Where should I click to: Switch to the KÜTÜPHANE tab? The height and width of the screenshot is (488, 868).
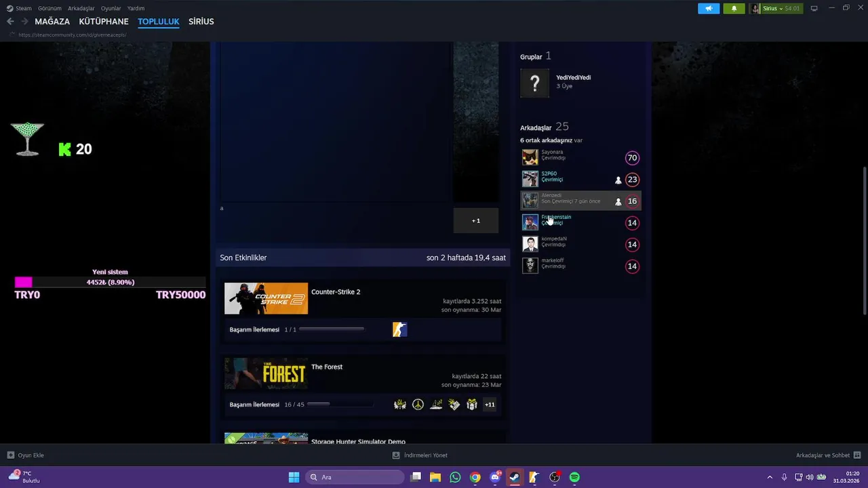tap(104, 22)
